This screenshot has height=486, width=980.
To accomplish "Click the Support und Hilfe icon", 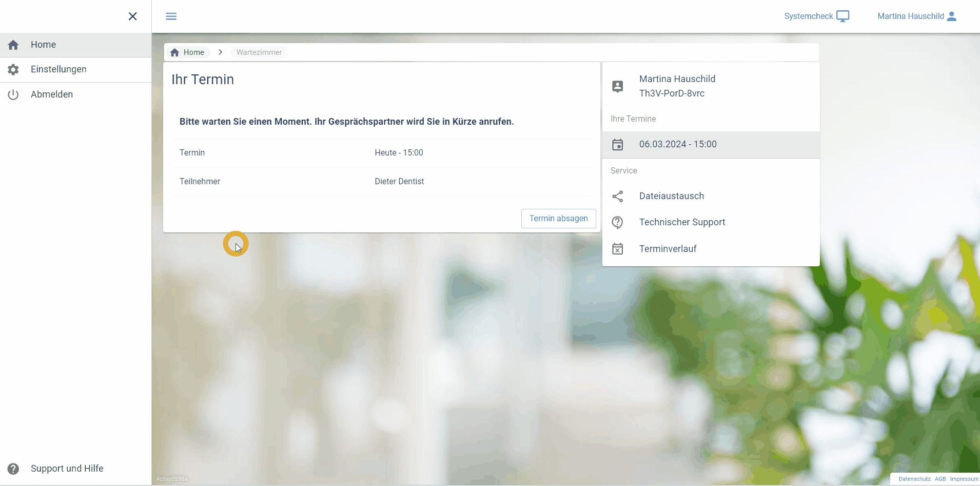I will [13, 469].
